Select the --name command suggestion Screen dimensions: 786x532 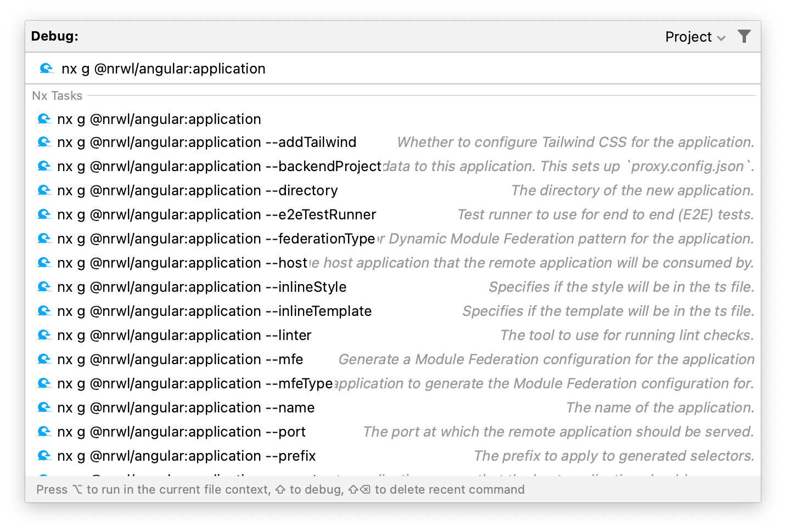pos(393,408)
